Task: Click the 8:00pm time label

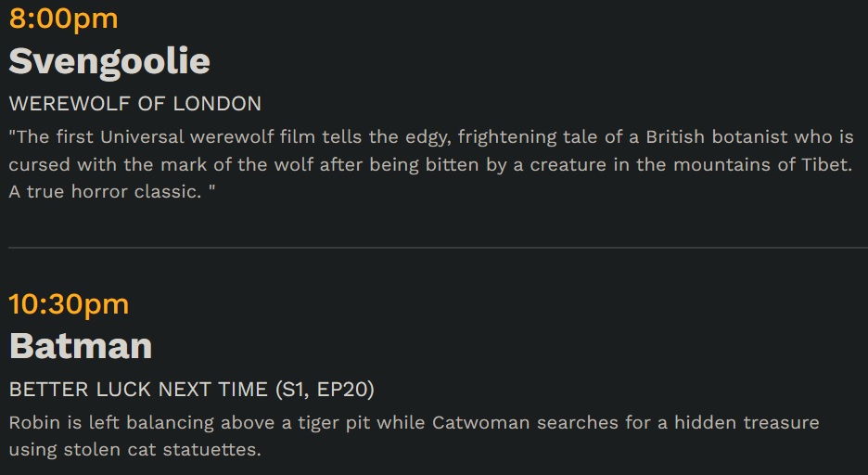Action: [64, 19]
